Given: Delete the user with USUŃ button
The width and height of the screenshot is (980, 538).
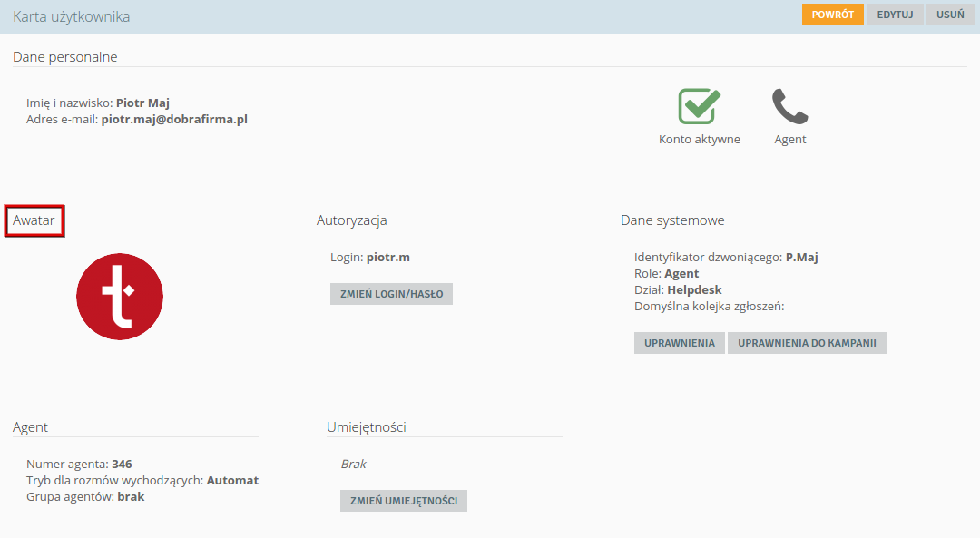Looking at the screenshot, I should pyautogui.click(x=950, y=15).
